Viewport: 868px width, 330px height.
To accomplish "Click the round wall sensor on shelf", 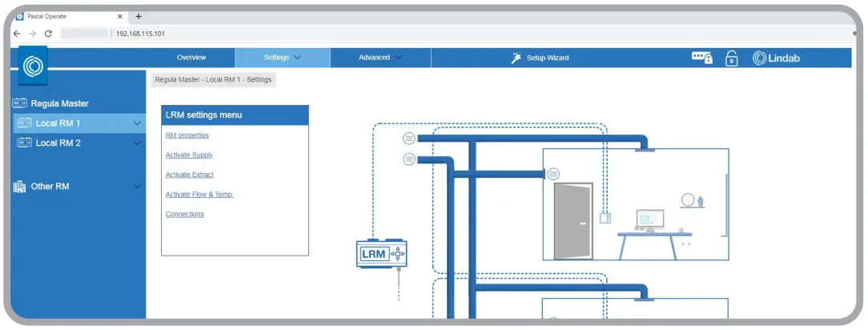I will pos(688,199).
